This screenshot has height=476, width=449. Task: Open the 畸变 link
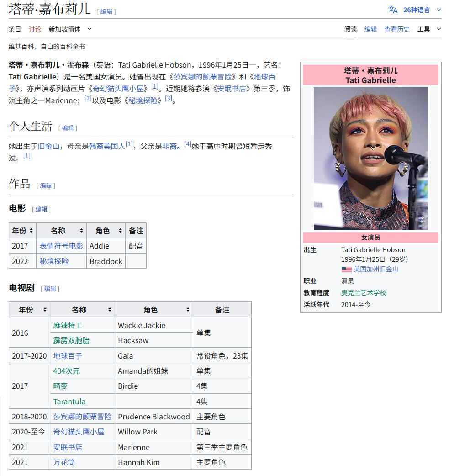60,386
